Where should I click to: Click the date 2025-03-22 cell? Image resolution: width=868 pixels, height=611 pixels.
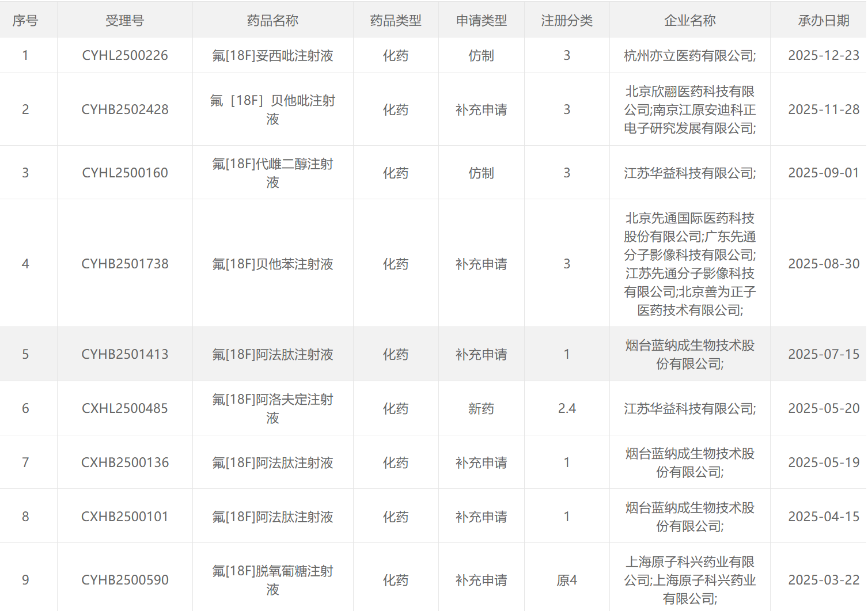[823, 580]
